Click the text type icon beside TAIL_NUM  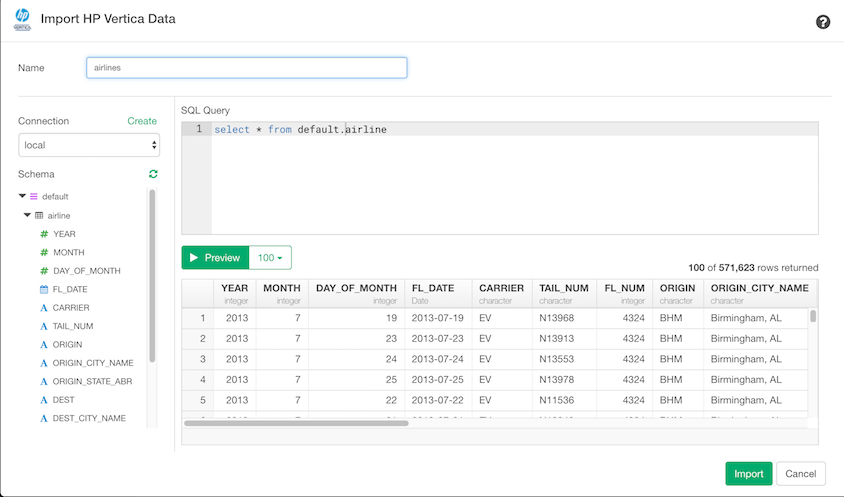coord(44,326)
